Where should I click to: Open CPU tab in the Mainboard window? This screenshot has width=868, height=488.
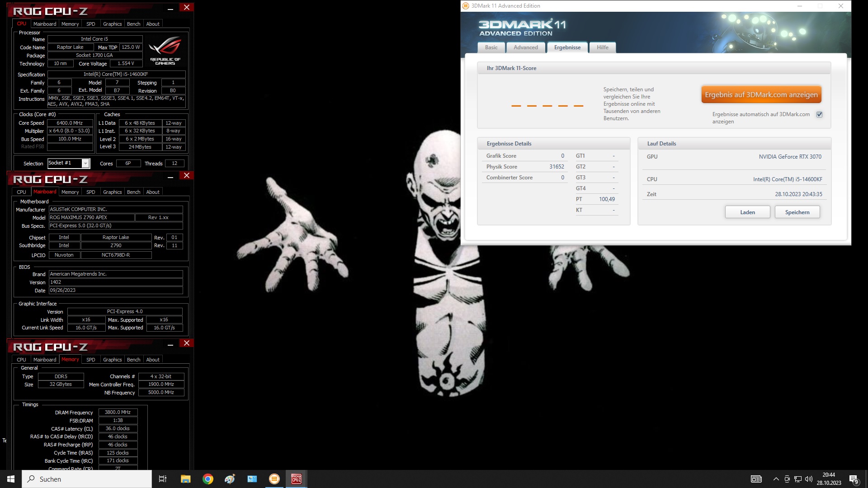click(22, 192)
